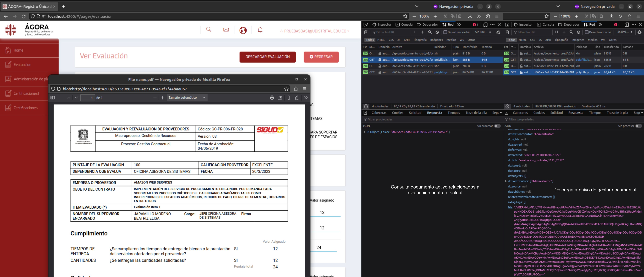Open search in the ÁGORA header
Viewport: 644px width, 277px height.
pyautogui.click(x=209, y=29)
